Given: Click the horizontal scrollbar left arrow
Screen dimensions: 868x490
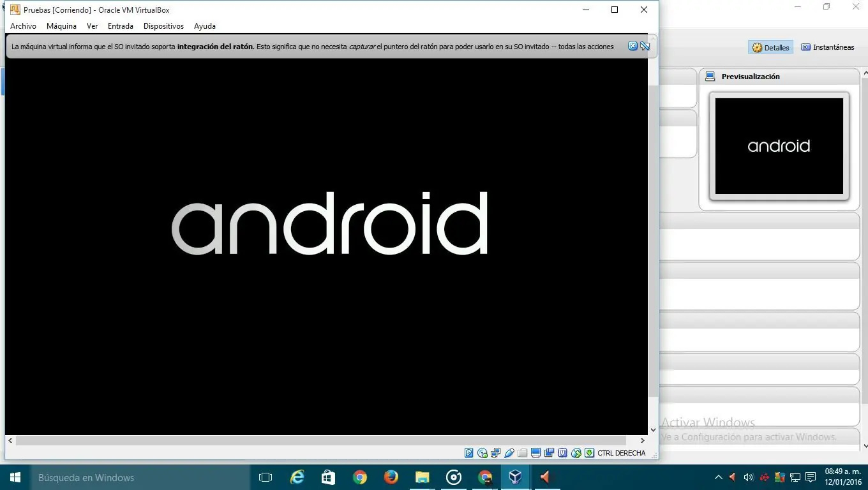Looking at the screenshot, I should click(x=10, y=440).
